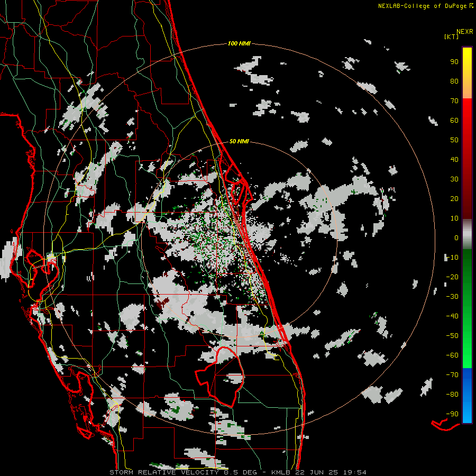476x476 pixels.
Task: Click the -50 knot scale label
Action: tap(452, 336)
